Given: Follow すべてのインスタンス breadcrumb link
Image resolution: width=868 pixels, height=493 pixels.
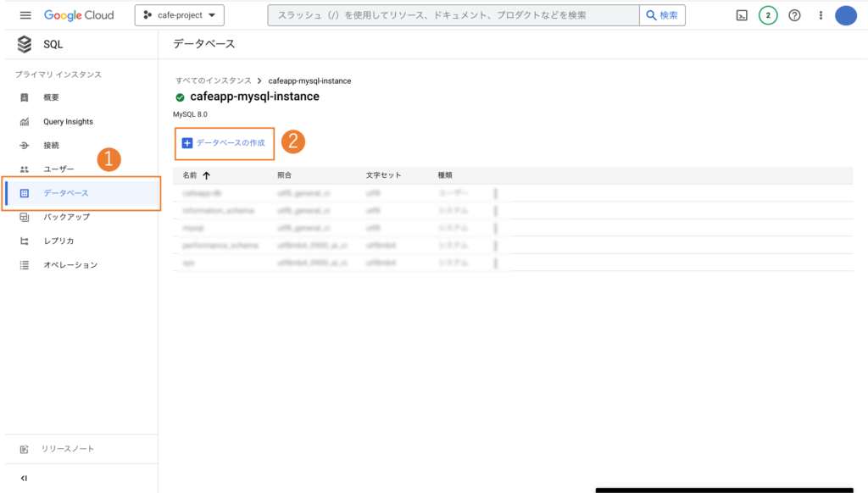Looking at the screenshot, I should click(214, 80).
